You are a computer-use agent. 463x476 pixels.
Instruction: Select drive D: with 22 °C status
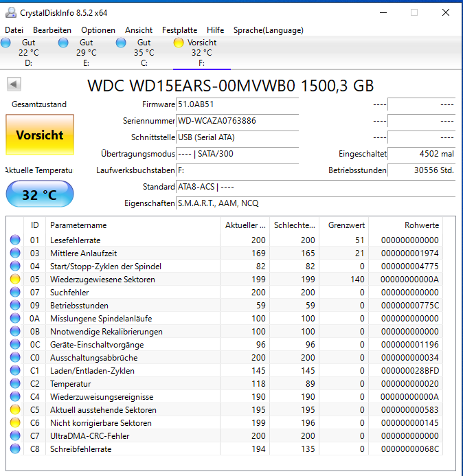[29, 52]
